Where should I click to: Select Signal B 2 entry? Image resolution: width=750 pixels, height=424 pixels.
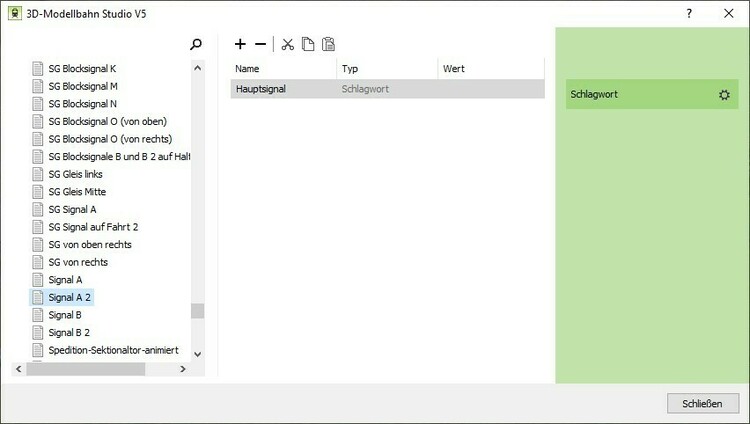coord(69,333)
